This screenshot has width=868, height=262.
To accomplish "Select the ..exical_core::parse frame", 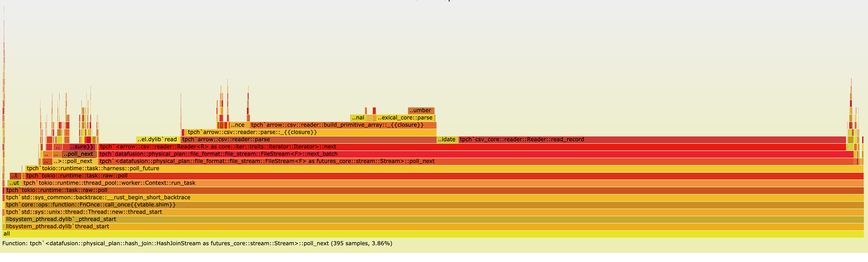I will pyautogui.click(x=405, y=118).
